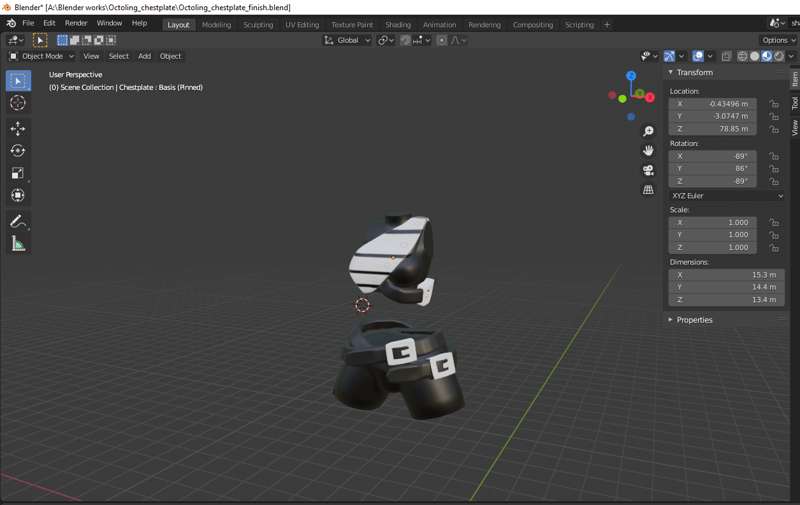
Task: Open the viewport Add menu
Action: (144, 56)
